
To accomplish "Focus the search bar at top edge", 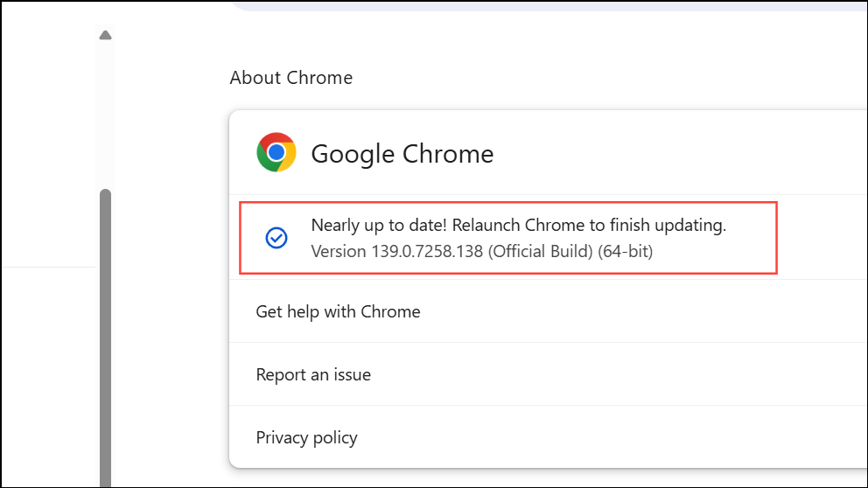I will coord(548,5).
